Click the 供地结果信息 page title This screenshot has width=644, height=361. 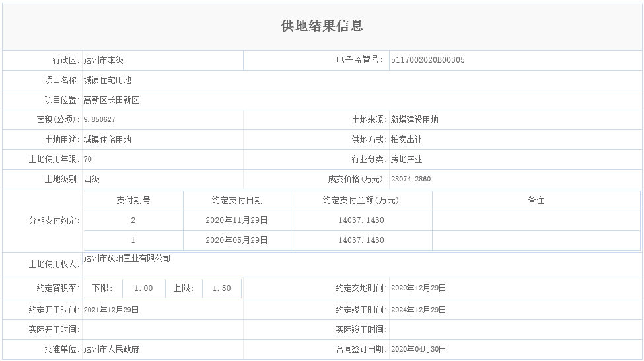coord(322,26)
